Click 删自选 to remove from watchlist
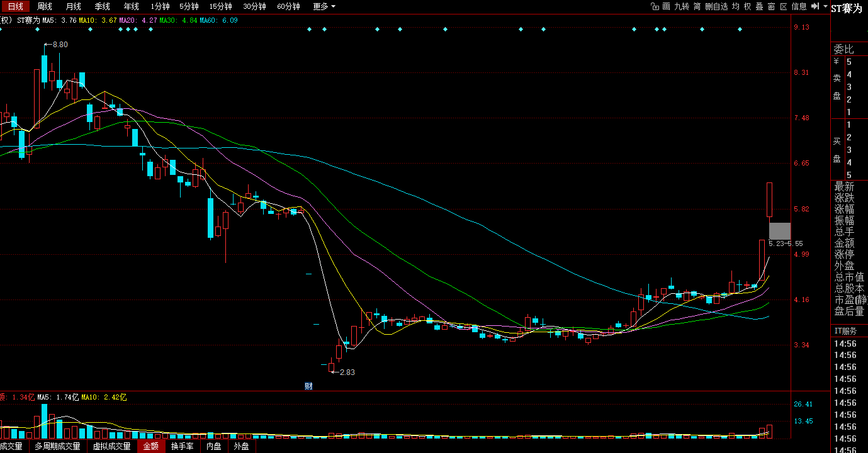The image size is (868, 453). (x=716, y=6)
